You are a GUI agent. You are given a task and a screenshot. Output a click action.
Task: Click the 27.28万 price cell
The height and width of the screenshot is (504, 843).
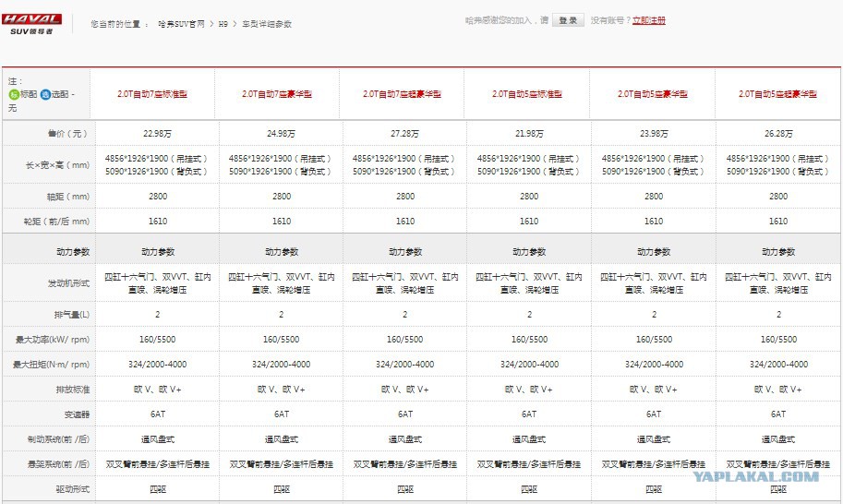[x=404, y=134]
